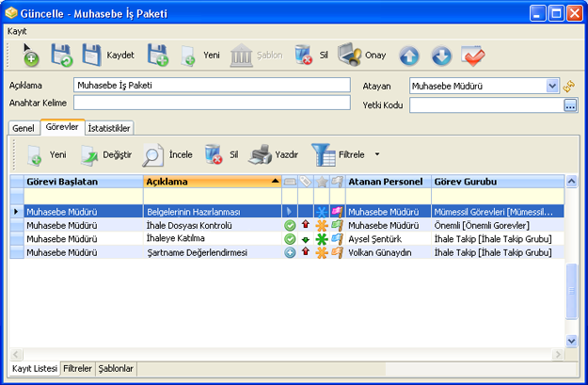Click the İncele magnifier icon
588x385 pixels.
tap(153, 154)
